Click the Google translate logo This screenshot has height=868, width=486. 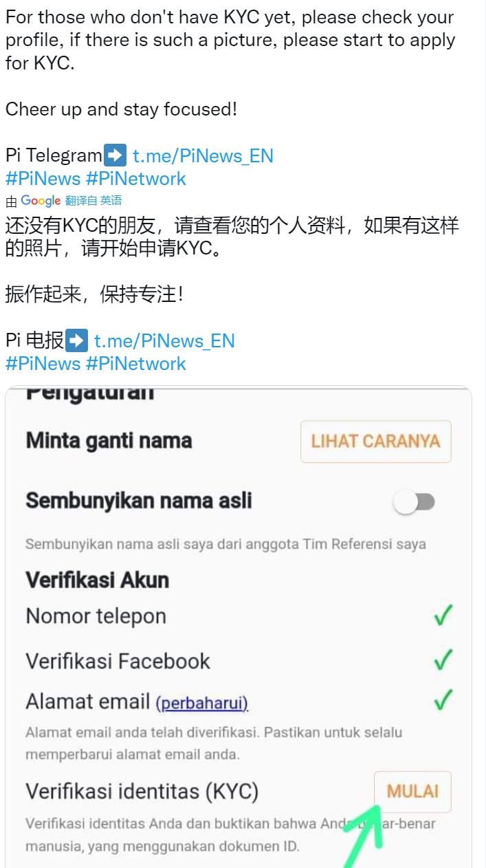point(41,201)
